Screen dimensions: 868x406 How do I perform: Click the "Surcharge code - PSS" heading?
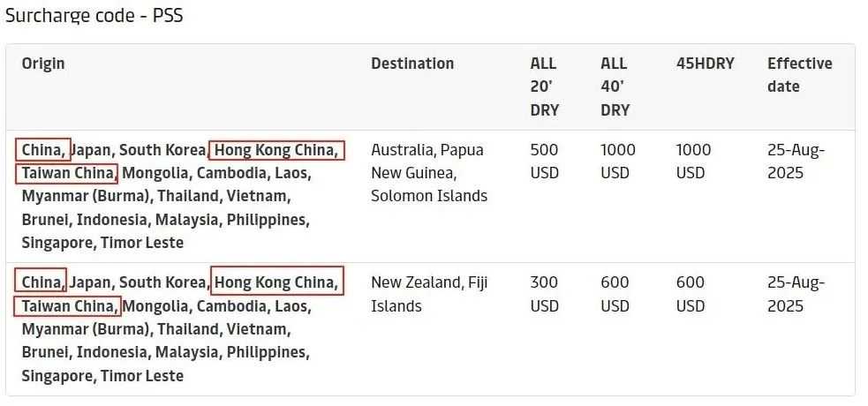point(94,16)
